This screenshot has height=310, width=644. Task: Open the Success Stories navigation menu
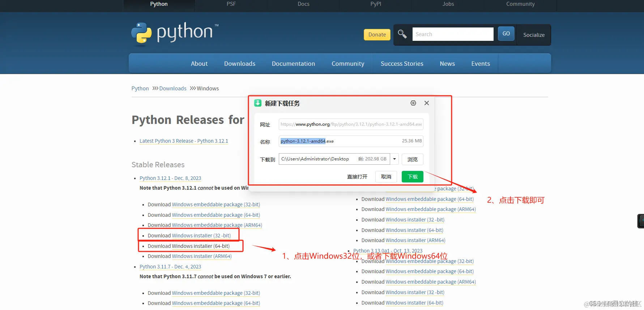point(402,64)
